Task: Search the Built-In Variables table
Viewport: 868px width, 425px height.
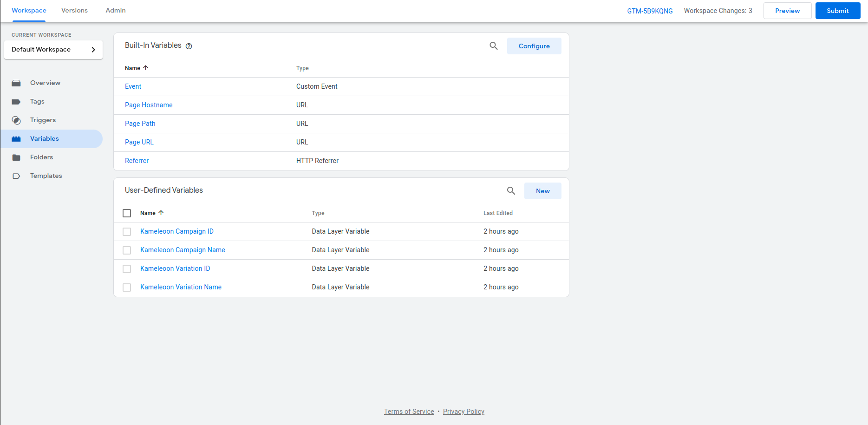Action: pyautogui.click(x=494, y=46)
